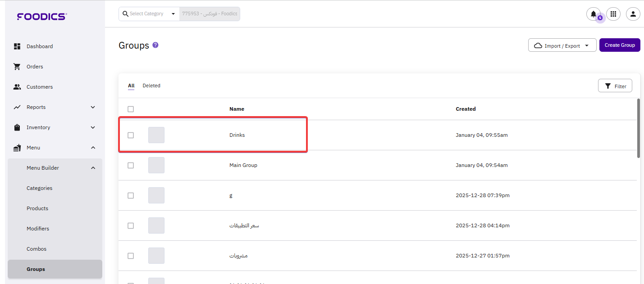Click the Filter button
The height and width of the screenshot is (284, 644).
coord(615,86)
